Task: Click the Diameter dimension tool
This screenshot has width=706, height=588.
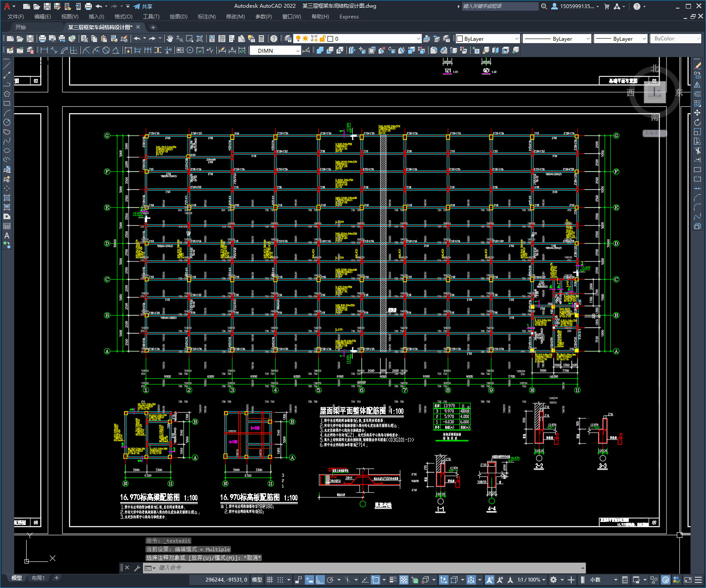Action: pyautogui.click(x=106, y=50)
